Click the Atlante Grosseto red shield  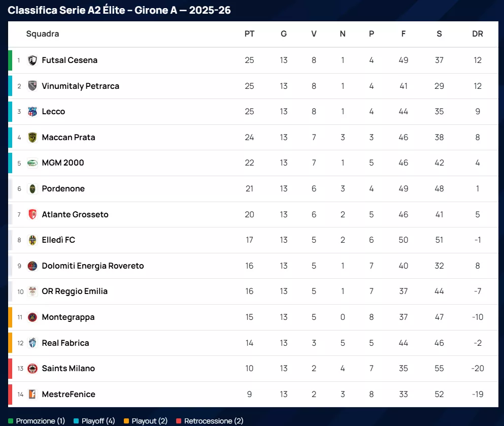(x=32, y=214)
